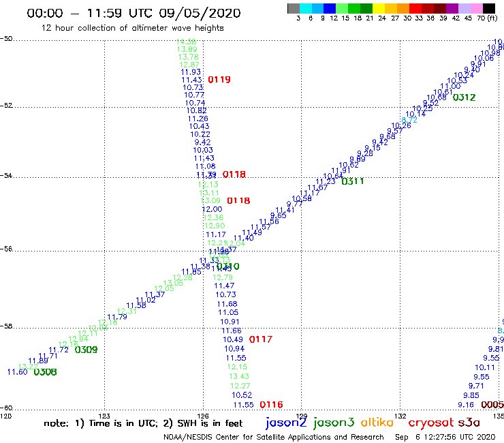Click the cyan legend swatch
The width and height of the screenshot is (504, 443).
[305, 8]
